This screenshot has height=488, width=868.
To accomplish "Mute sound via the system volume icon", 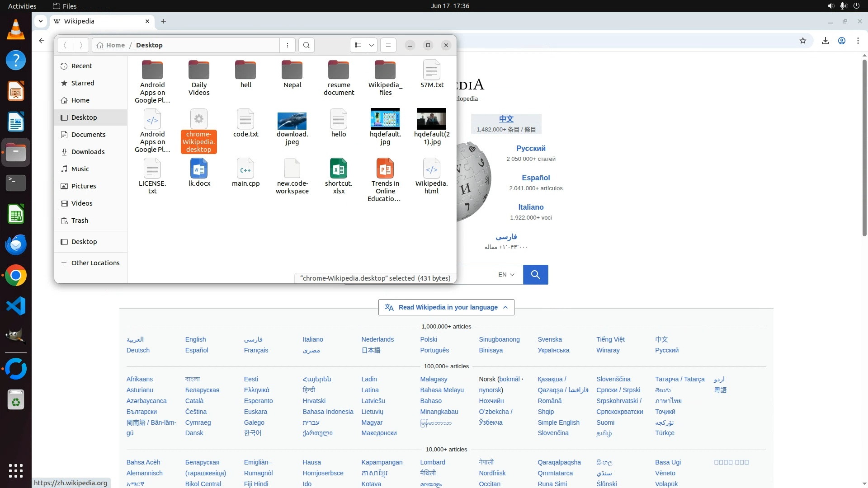I will point(830,6).
